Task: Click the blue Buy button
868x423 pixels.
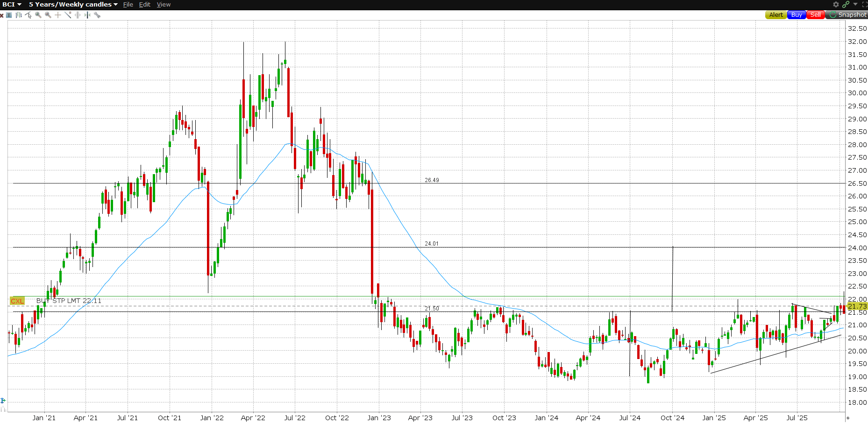Action: pos(797,15)
